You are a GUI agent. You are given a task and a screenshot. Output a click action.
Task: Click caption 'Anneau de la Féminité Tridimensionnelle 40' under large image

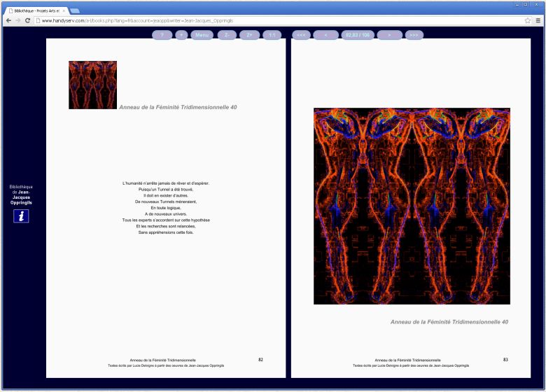click(x=449, y=322)
